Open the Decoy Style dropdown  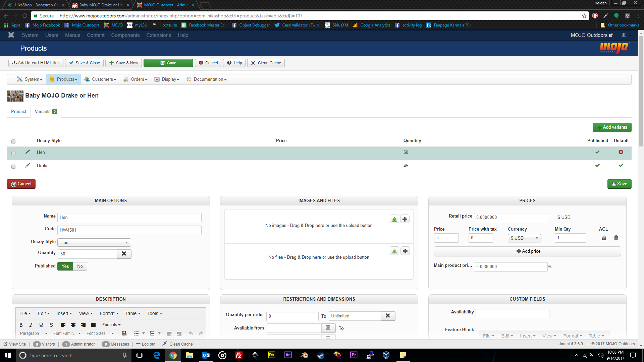tap(94, 242)
